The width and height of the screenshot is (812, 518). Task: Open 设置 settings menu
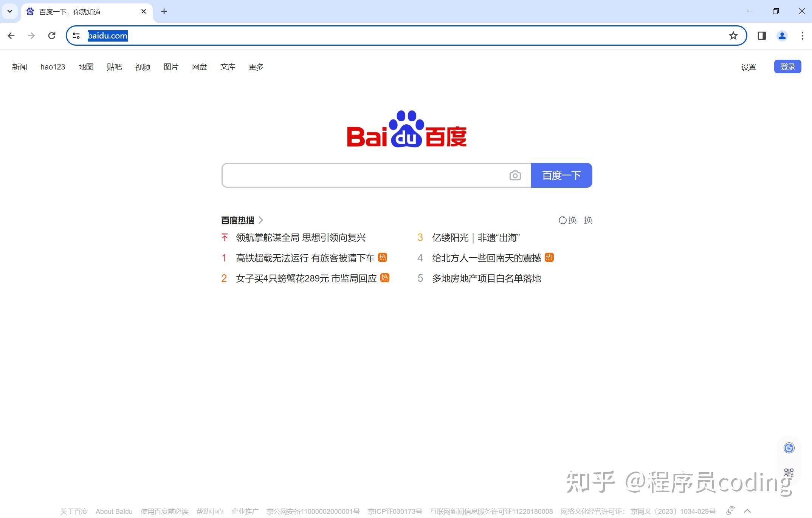point(748,67)
